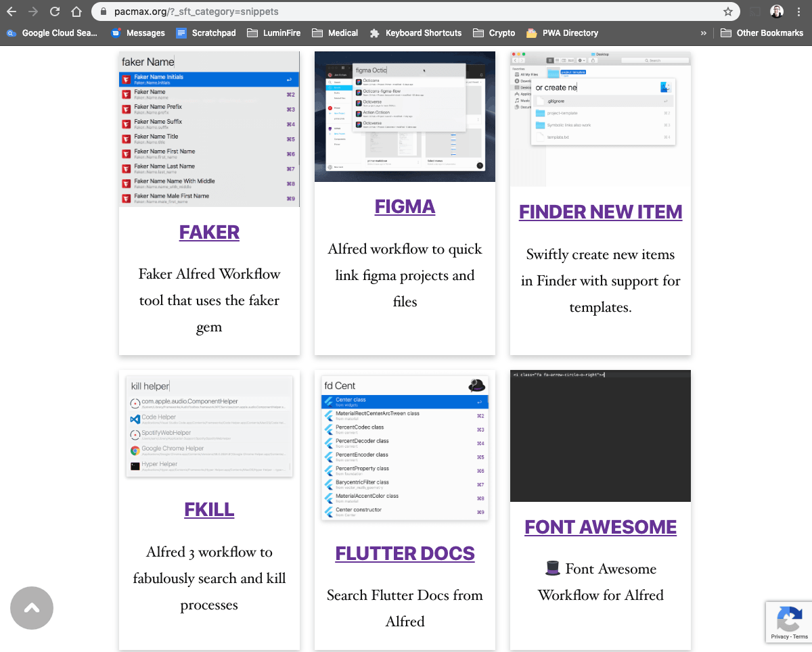Show hidden bookmarks via the double chevron

point(704,32)
